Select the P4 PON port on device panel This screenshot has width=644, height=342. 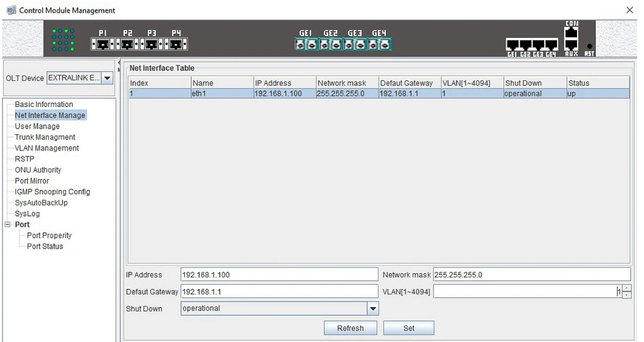176,44
